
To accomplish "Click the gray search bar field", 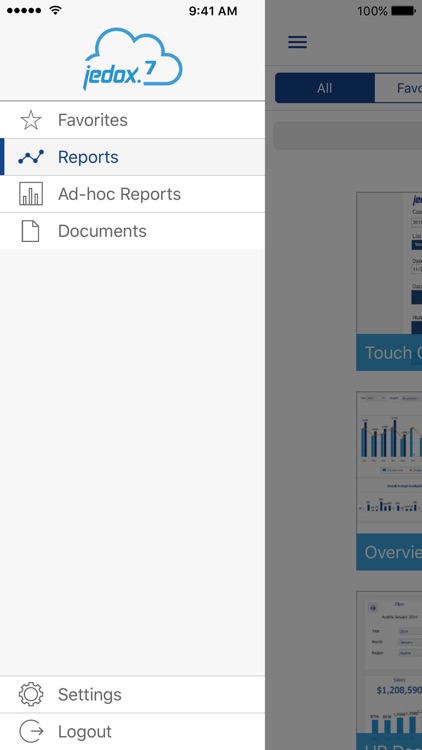I will click(347, 135).
